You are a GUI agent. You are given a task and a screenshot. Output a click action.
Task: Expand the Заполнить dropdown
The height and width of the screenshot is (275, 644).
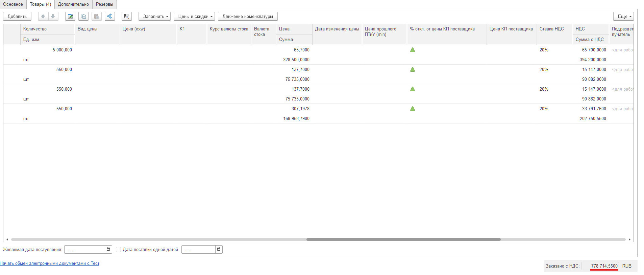point(155,16)
